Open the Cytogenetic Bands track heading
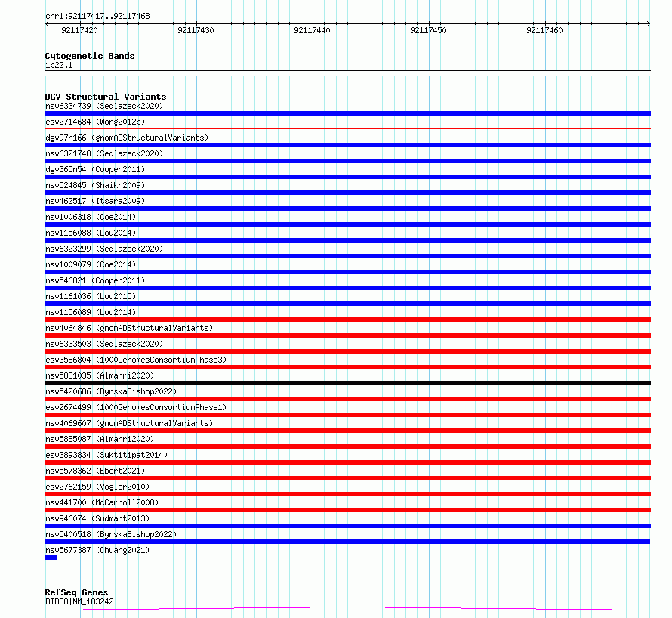Viewport: 672px width, 618px height. coord(90,56)
